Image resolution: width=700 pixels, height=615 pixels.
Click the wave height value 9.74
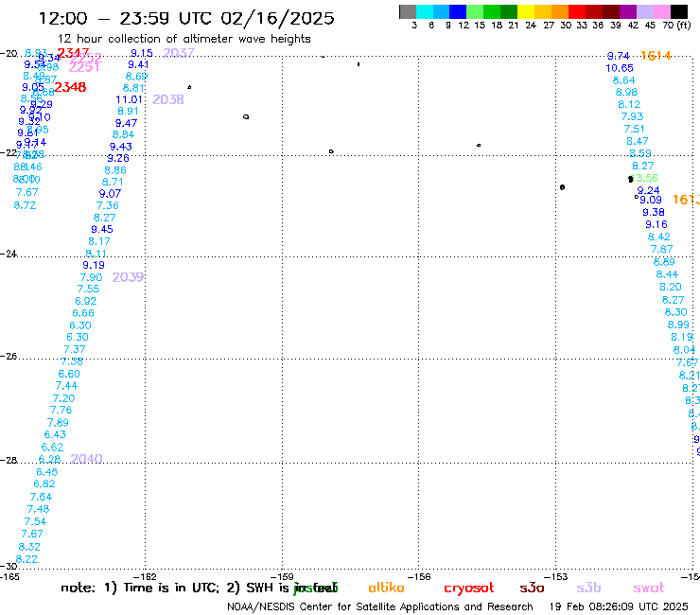click(x=619, y=56)
